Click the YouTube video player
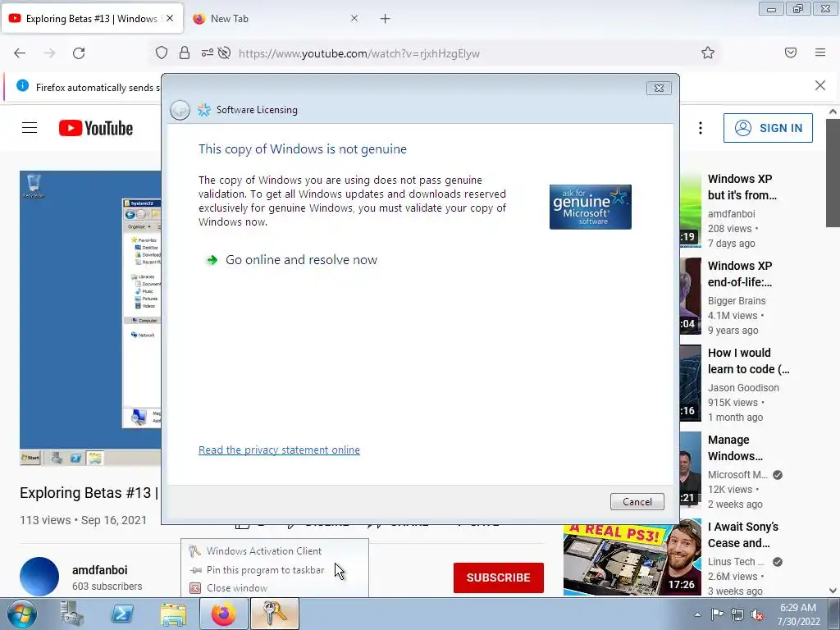This screenshot has height=630, width=840. [x=90, y=318]
